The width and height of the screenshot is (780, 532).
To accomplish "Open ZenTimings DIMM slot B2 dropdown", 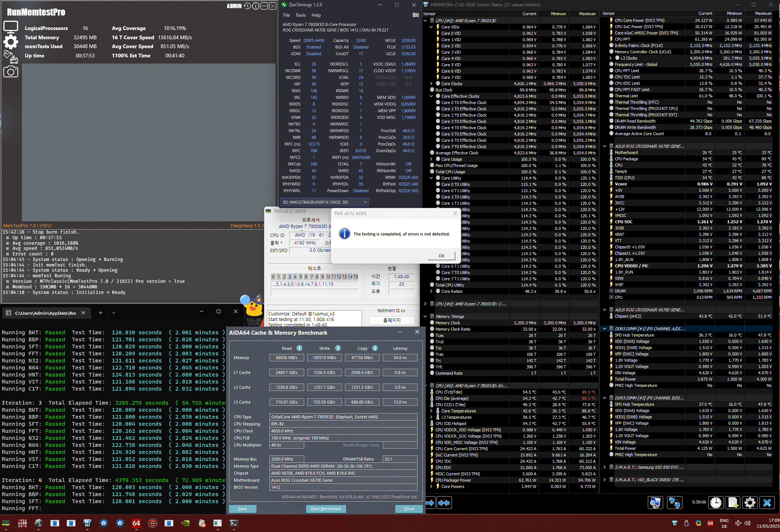I will pyautogui.click(x=325, y=202).
